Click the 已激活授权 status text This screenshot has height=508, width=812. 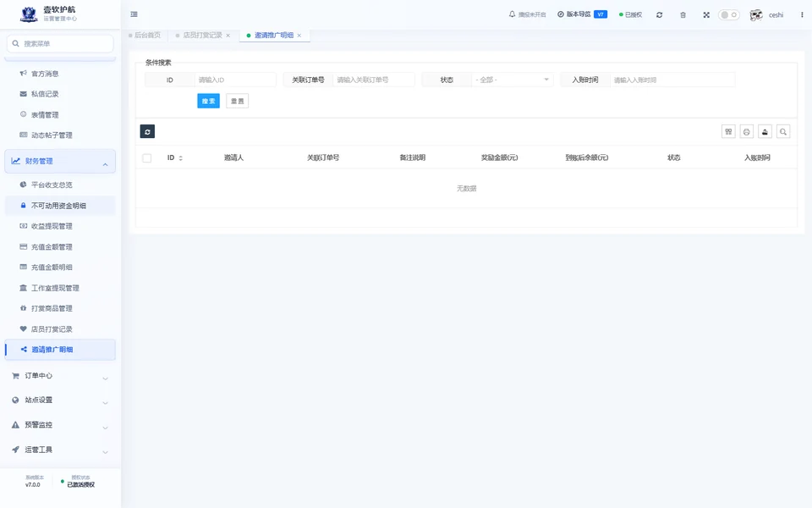[81, 484]
